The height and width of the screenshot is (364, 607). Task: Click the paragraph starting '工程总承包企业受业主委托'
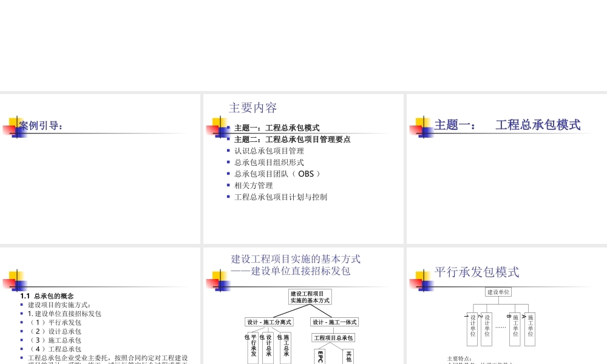point(107,359)
